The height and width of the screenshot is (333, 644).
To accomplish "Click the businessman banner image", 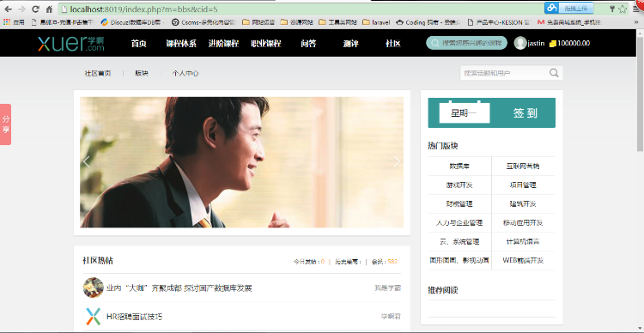I will click(x=241, y=162).
